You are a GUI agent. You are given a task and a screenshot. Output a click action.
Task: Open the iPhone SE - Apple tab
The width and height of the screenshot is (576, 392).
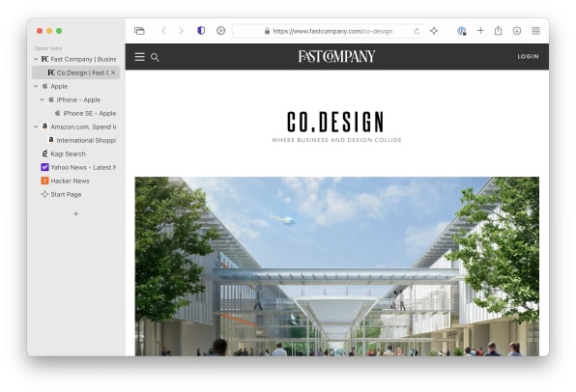(x=85, y=113)
